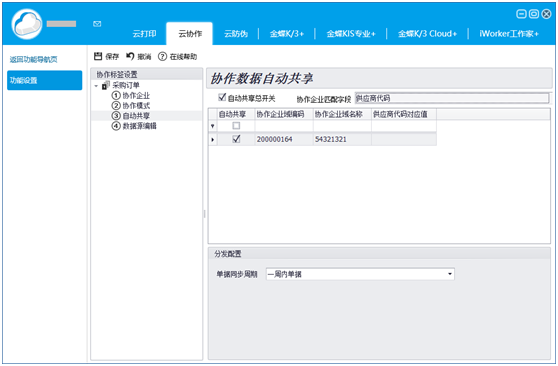Click the 撤消 button label
The height and width of the screenshot is (366, 558).
tap(144, 57)
